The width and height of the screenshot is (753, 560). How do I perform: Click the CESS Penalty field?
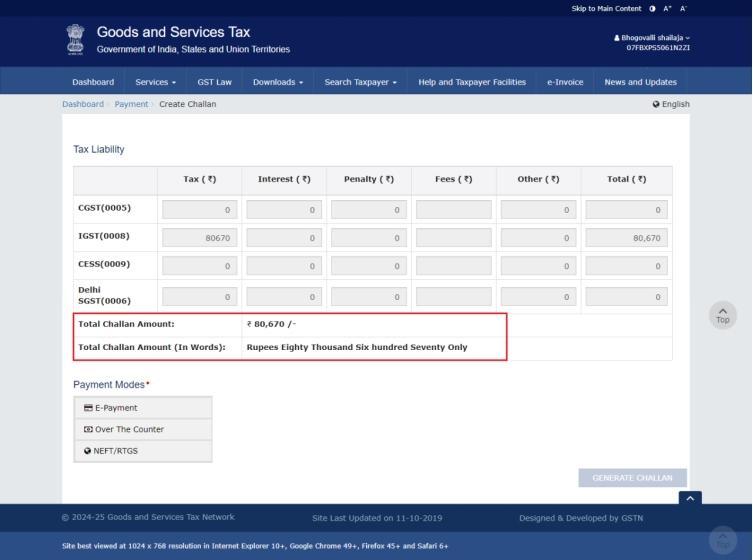tap(369, 266)
